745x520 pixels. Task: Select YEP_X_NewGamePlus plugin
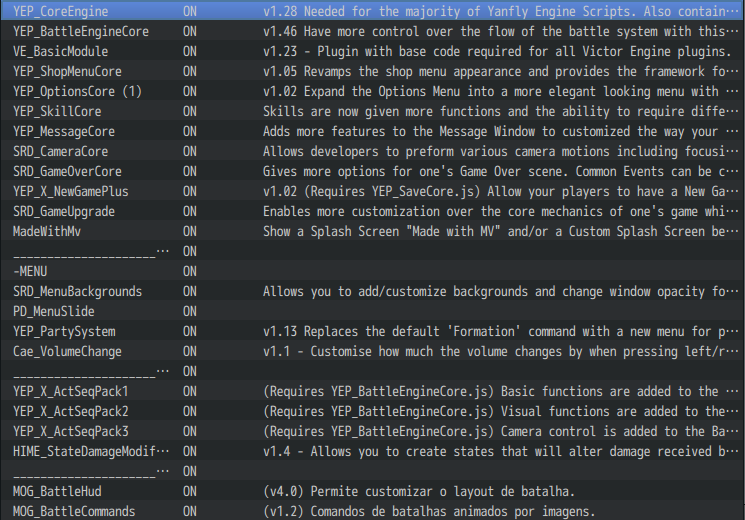point(372,191)
